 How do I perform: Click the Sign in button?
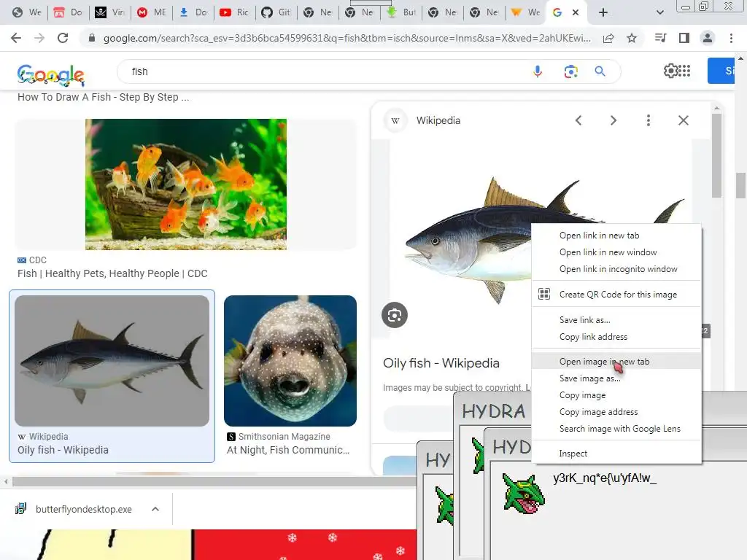pyautogui.click(x=721, y=71)
